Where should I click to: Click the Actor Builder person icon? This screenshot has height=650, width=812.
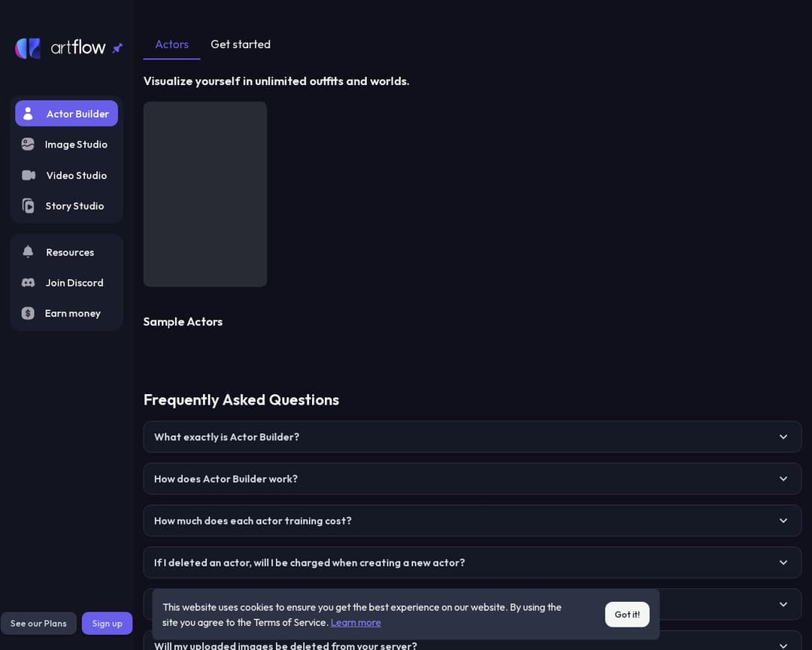[28, 114]
